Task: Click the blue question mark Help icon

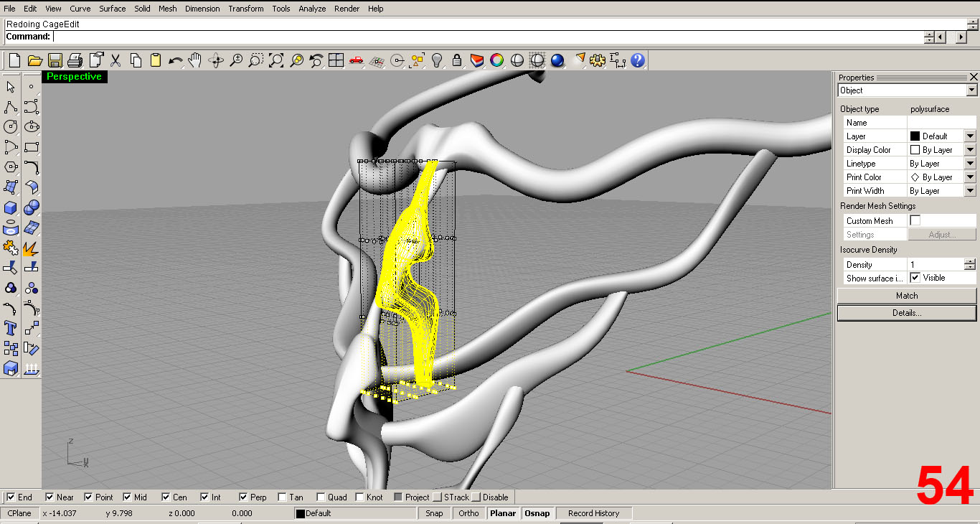Action: (638, 60)
